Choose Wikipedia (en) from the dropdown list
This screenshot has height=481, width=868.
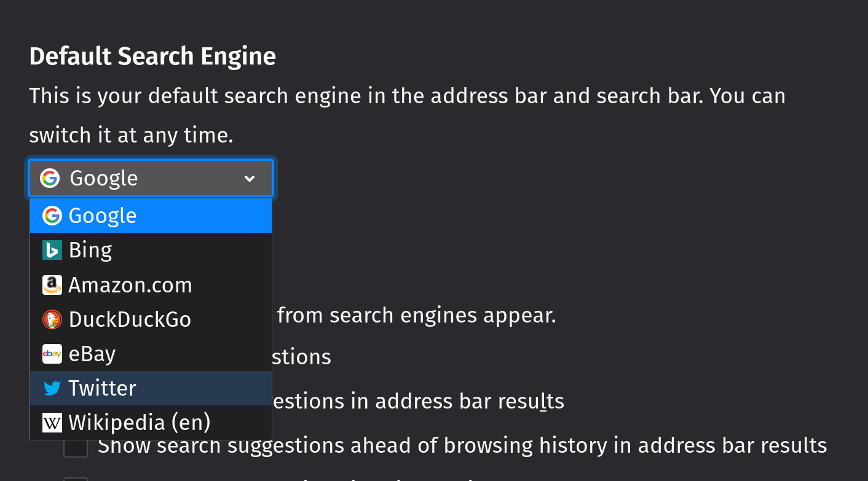[140, 423]
